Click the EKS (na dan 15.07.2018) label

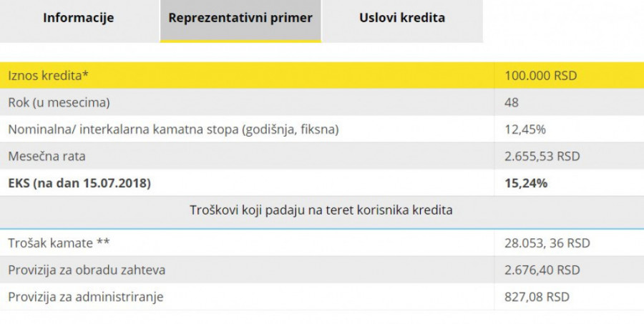click(x=79, y=183)
